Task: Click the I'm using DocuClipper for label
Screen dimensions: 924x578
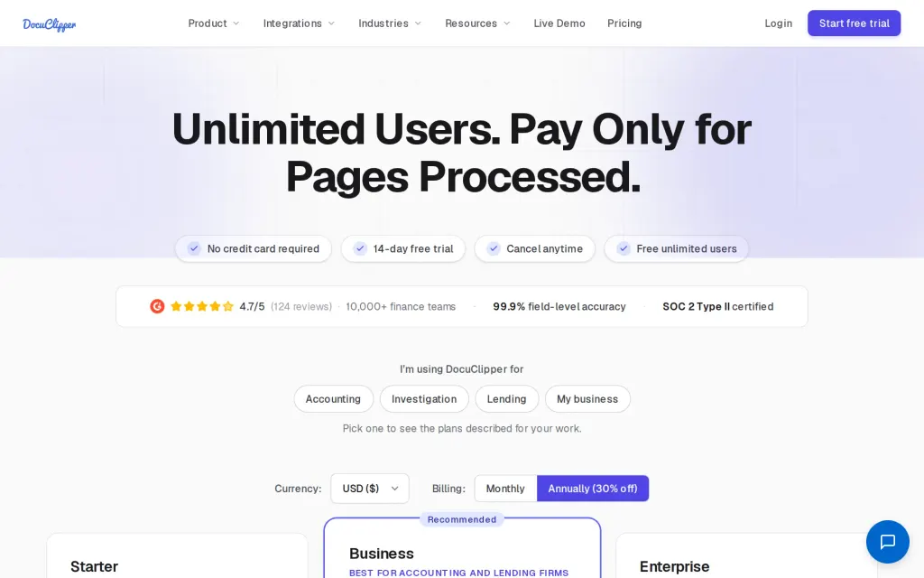Action: 462,369
